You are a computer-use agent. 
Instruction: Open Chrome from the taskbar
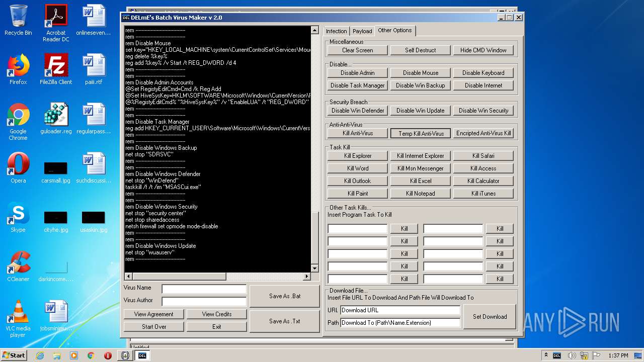pyautogui.click(x=91, y=355)
